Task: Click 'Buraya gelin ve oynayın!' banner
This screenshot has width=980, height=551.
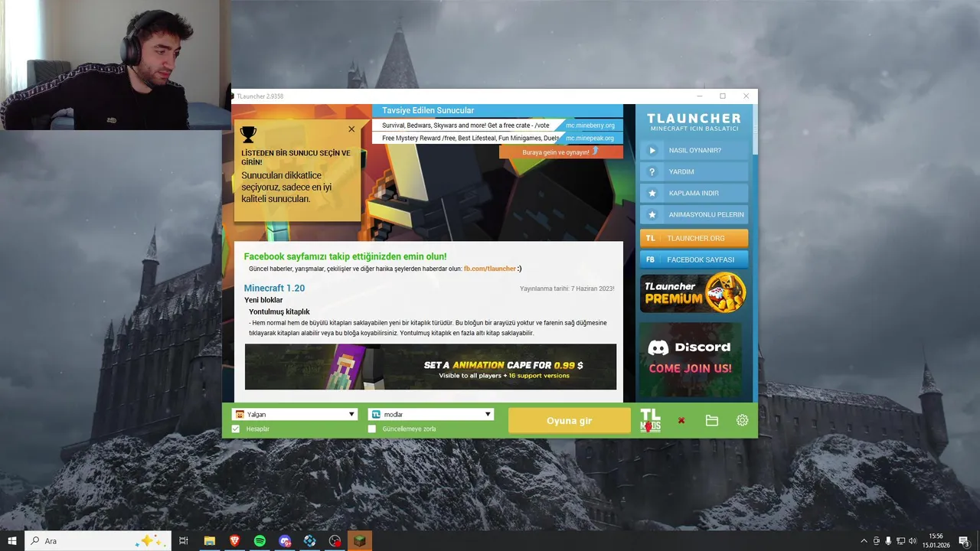Action: [x=561, y=152]
